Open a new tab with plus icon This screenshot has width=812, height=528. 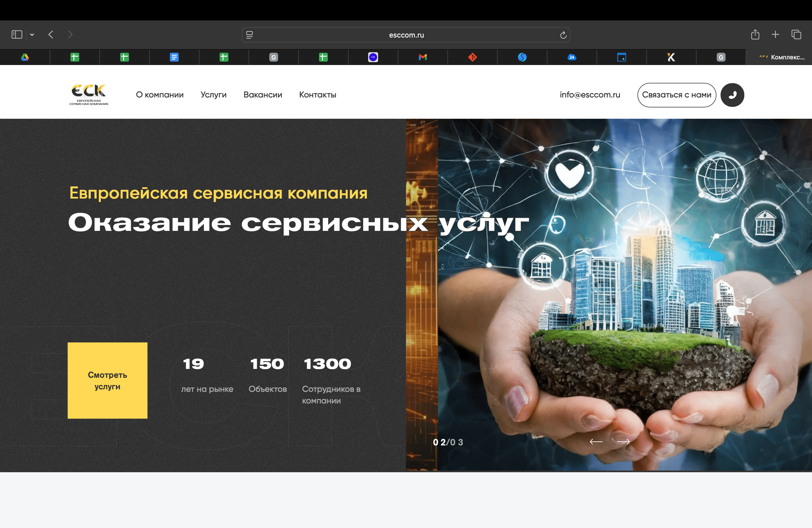[775, 35]
